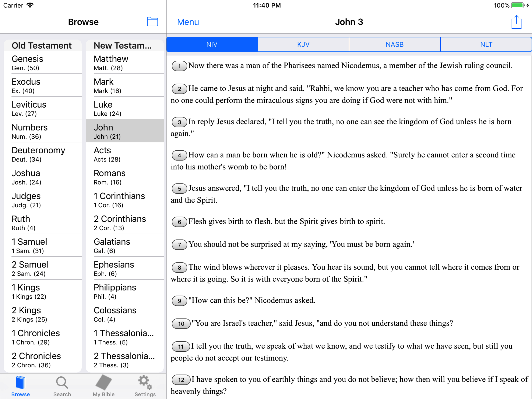The width and height of the screenshot is (532, 399).
Task: Select 1 Thessalonians row
Action: 125,337
